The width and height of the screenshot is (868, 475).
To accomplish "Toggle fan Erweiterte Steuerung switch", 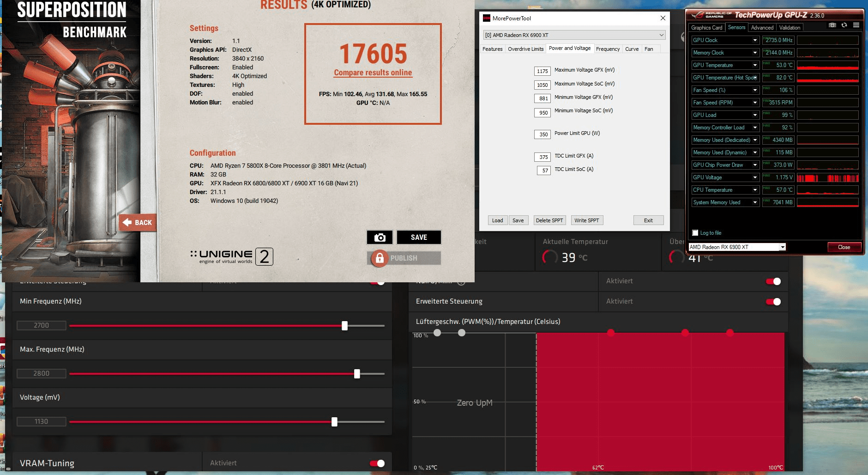I will pos(773,302).
